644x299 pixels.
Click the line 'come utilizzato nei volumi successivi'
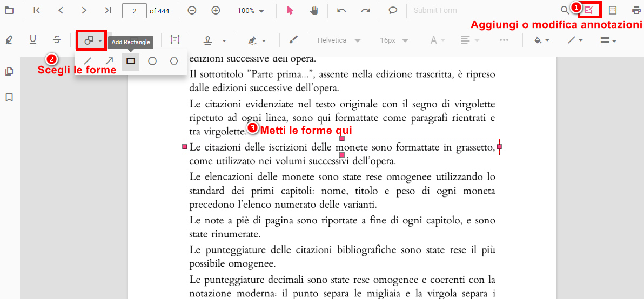tap(292, 161)
